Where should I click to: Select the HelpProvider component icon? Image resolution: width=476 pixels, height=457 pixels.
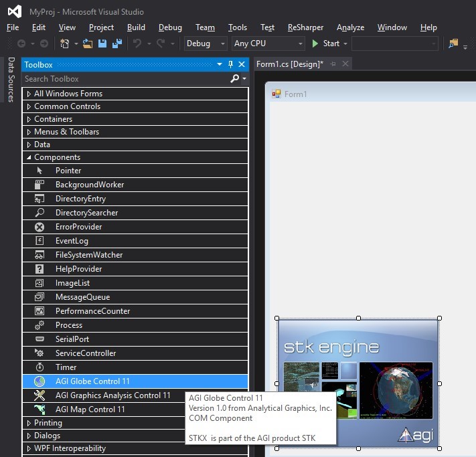tap(39, 269)
